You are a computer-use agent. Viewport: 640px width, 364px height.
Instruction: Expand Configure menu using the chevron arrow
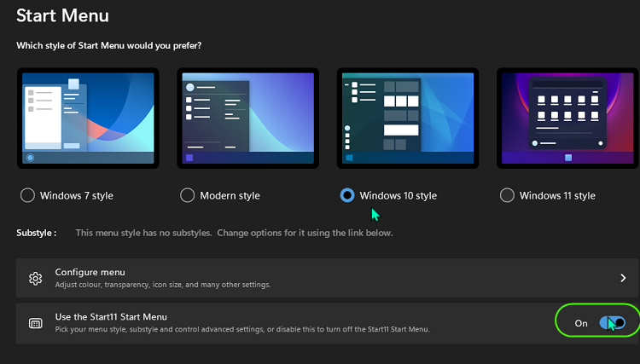[x=623, y=278]
